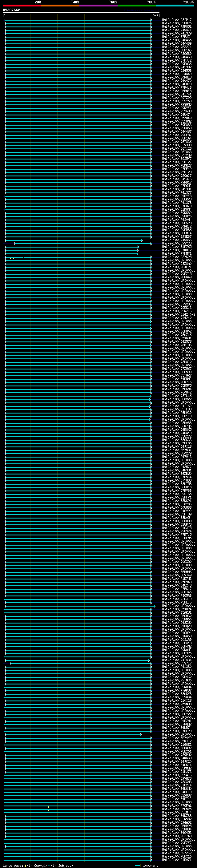This screenshot has width=197, height=868.
Task: Choose hit UniRef100_Q40465
Action: pos(177,40)
